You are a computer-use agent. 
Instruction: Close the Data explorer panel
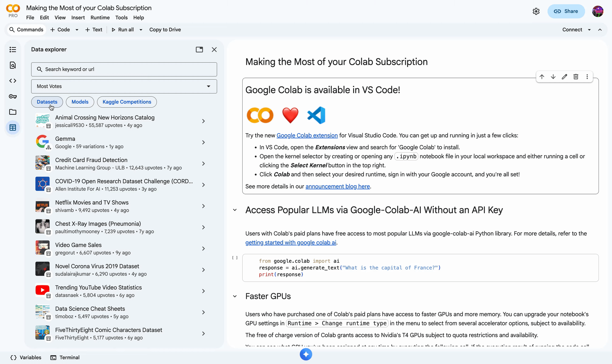[x=214, y=50]
